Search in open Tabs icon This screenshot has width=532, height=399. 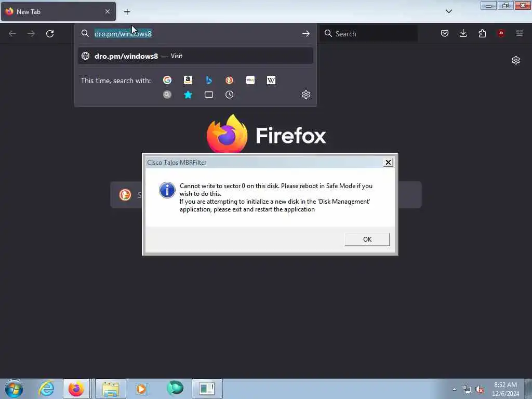(209, 95)
